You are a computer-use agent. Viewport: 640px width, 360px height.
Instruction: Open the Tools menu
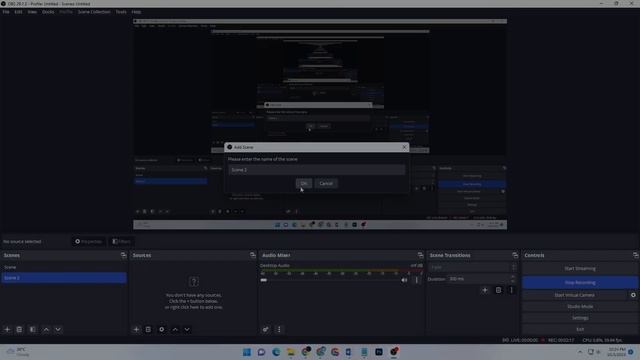click(121, 12)
